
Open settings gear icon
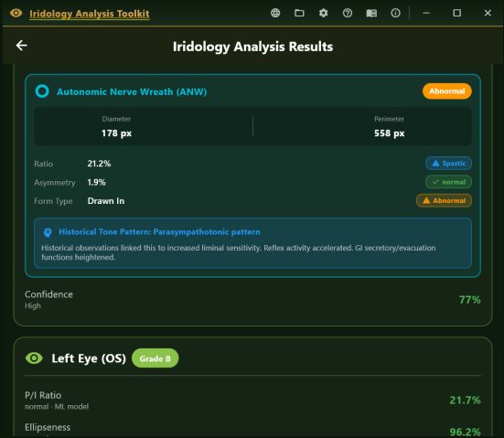(x=324, y=13)
